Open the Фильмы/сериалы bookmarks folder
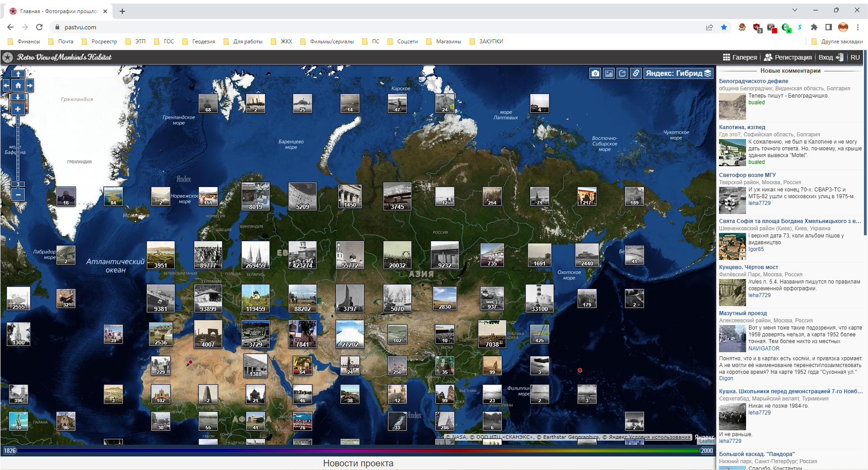This screenshot has height=470, width=868. click(327, 42)
